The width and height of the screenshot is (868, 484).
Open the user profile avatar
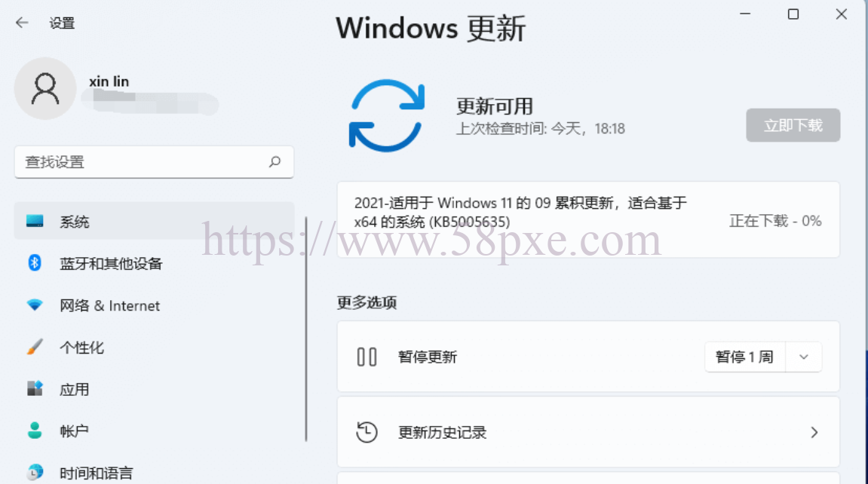(44, 88)
